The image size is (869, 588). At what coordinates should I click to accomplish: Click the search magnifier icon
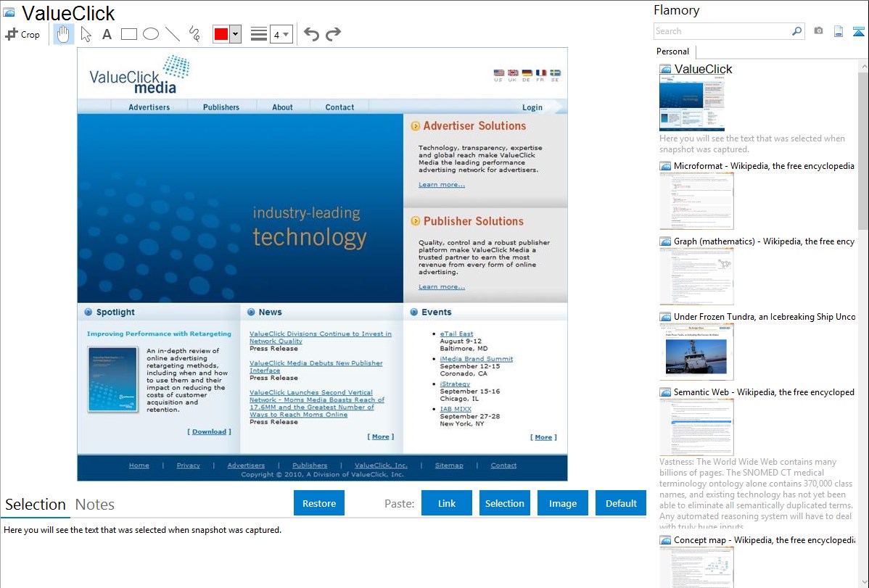click(x=796, y=31)
